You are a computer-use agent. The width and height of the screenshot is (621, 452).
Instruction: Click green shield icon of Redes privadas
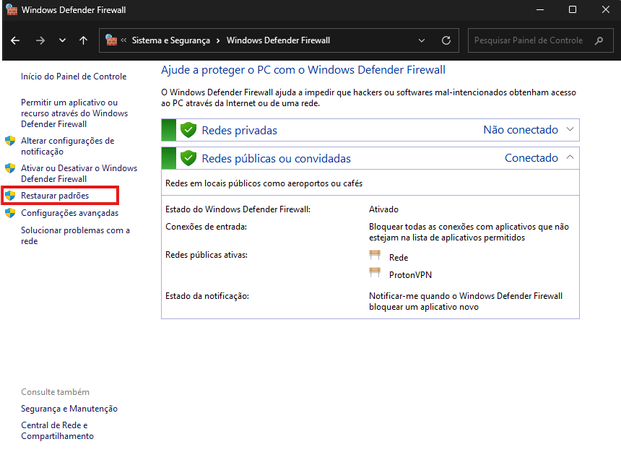click(x=188, y=130)
